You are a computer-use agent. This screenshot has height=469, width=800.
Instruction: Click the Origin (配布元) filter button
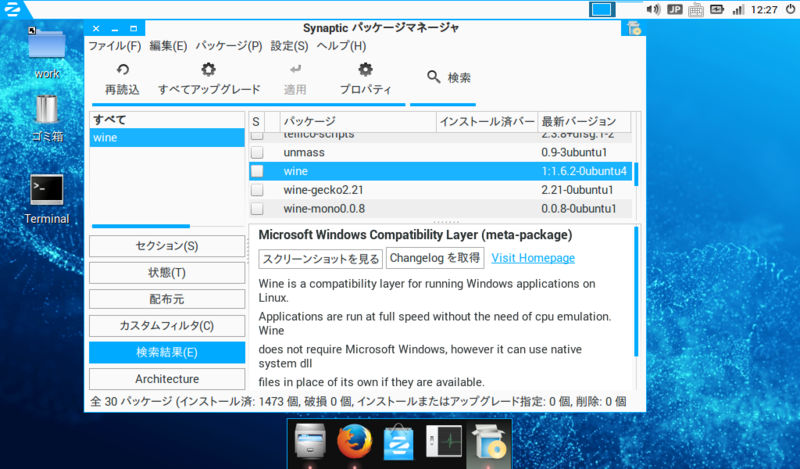[x=167, y=299]
